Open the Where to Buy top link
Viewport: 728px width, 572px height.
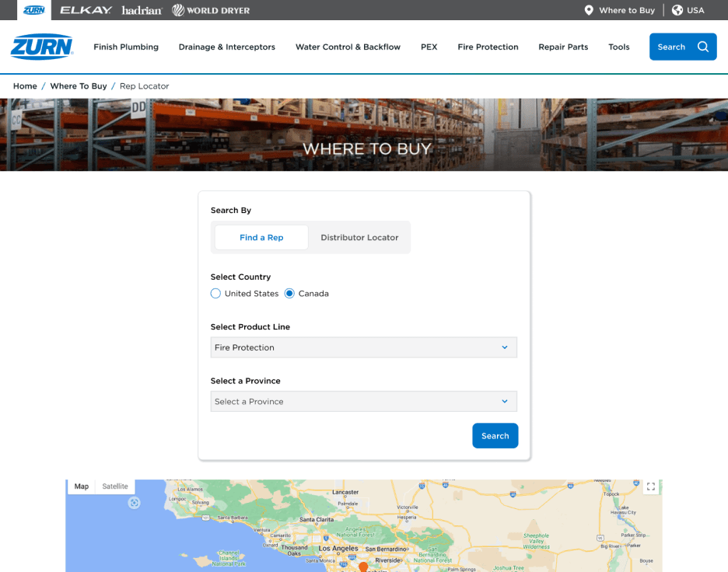pyautogui.click(x=626, y=10)
